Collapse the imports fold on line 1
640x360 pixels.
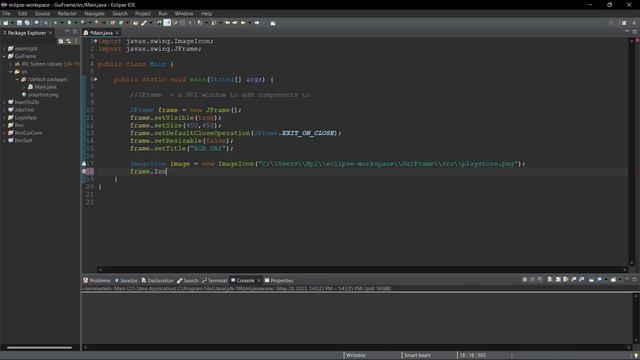point(96,41)
